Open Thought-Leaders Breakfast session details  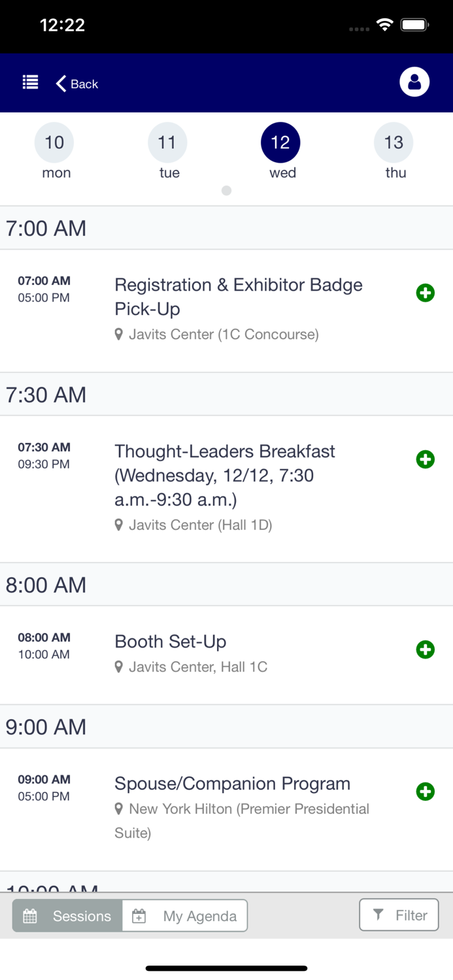225,475
